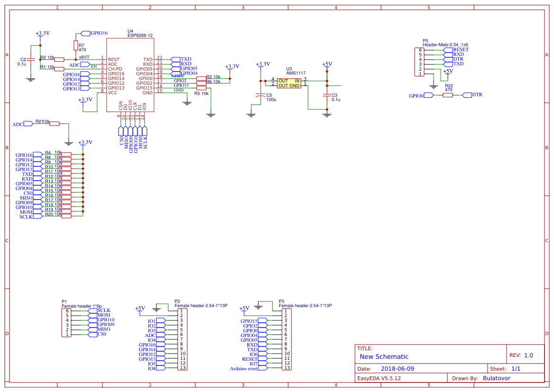554x392 pixels.
Task: Select resistor R22 near the DTR flag
Action: (447, 95)
